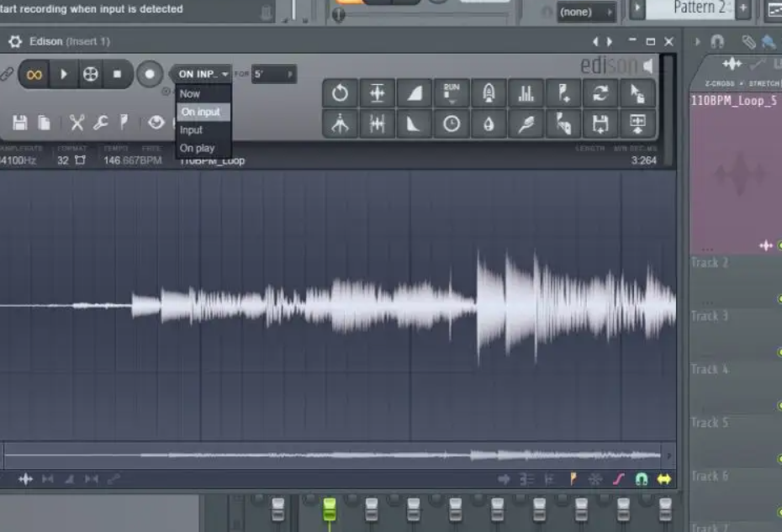Select next preset with right arrow
782x532 pixels.
click(610, 42)
